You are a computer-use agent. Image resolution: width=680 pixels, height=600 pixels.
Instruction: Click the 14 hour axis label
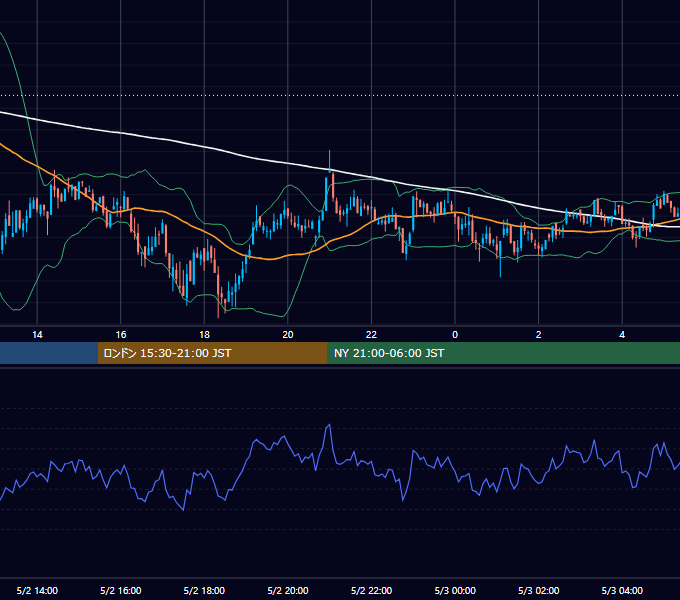click(x=37, y=335)
